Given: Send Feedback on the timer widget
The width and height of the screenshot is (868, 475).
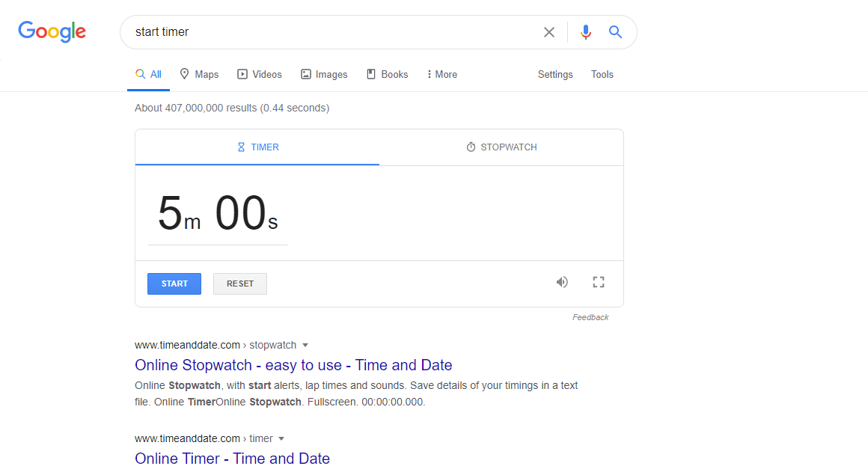Looking at the screenshot, I should (x=590, y=317).
